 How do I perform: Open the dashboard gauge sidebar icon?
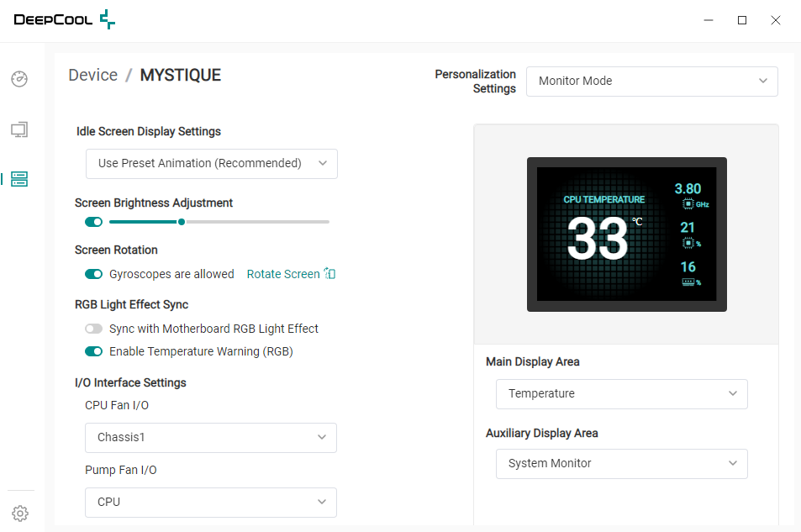[x=19, y=79]
